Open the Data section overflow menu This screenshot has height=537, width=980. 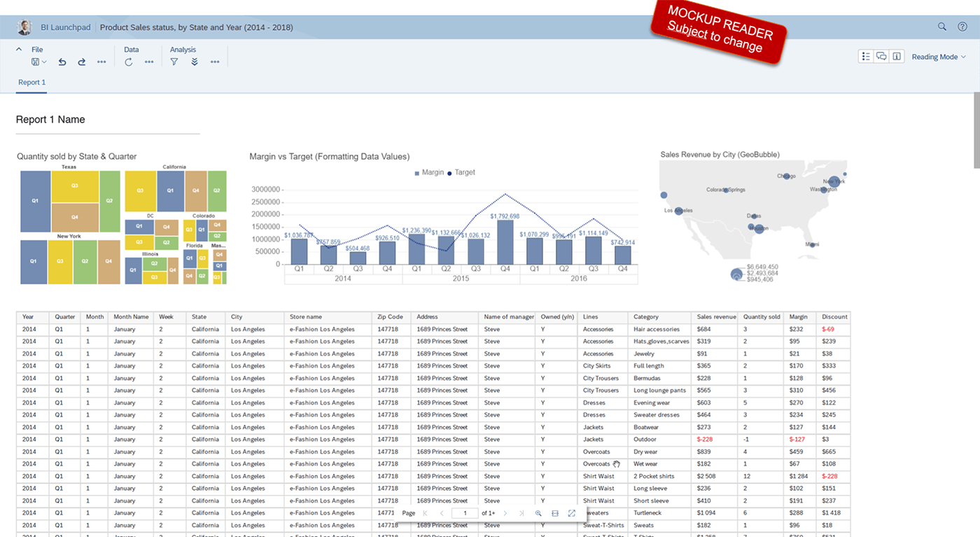[149, 62]
